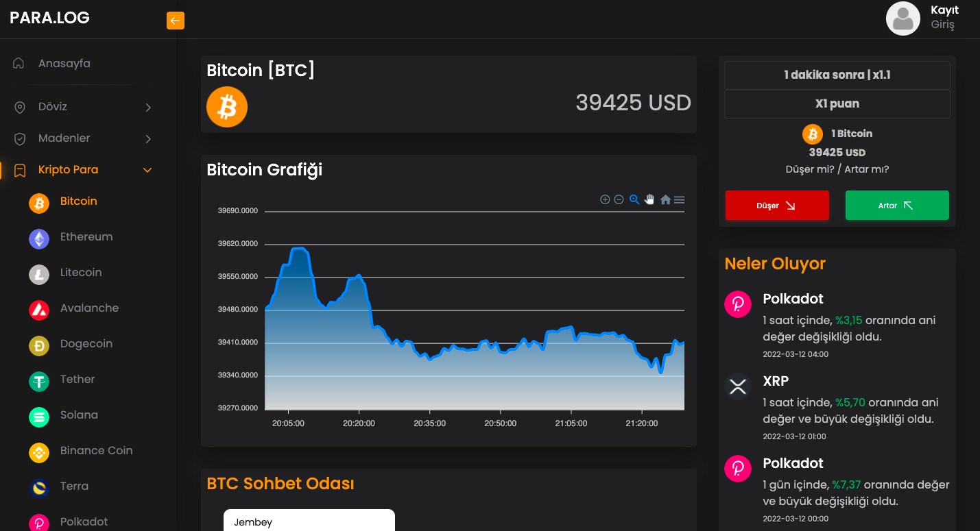This screenshot has height=531, width=980.
Task: Click the Bitcoin coin icon in sidebar
Action: (39, 203)
